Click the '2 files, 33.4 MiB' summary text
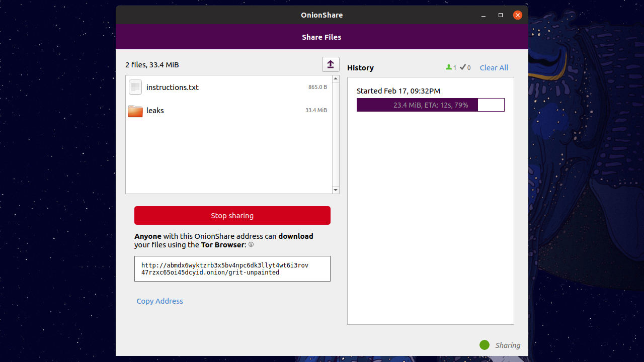Screen dimensions: 644x362 pyautogui.click(x=152, y=65)
